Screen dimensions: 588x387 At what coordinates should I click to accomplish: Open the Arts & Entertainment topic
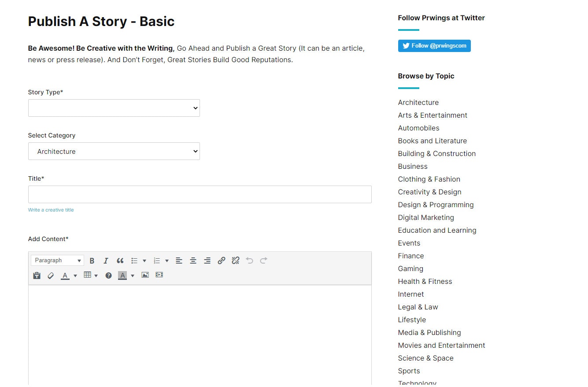point(433,115)
